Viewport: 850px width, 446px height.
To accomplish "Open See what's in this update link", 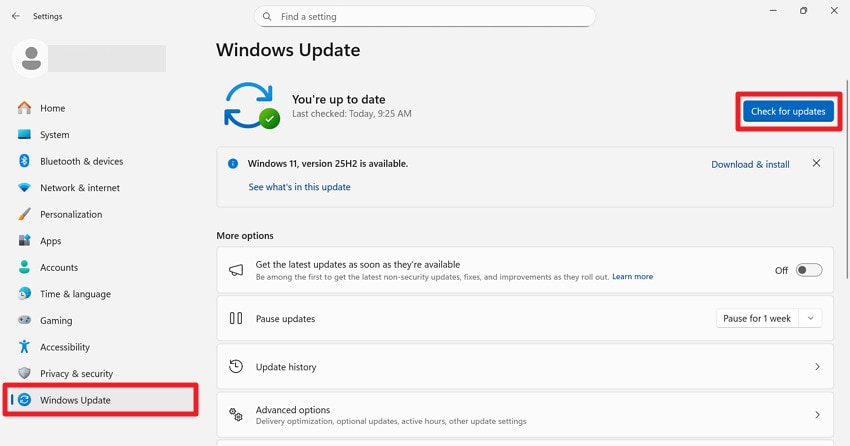I will (x=299, y=187).
